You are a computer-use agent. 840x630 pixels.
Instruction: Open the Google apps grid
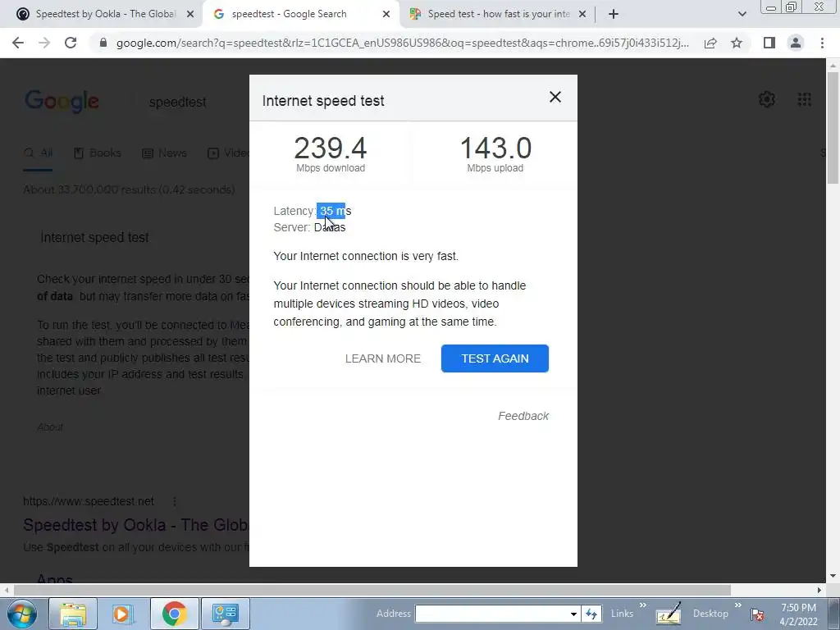pos(804,99)
